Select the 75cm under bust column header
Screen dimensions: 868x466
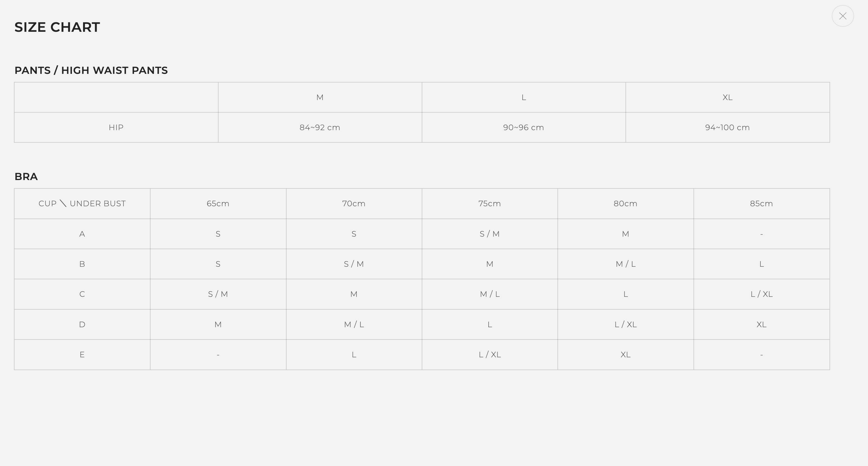coord(489,203)
